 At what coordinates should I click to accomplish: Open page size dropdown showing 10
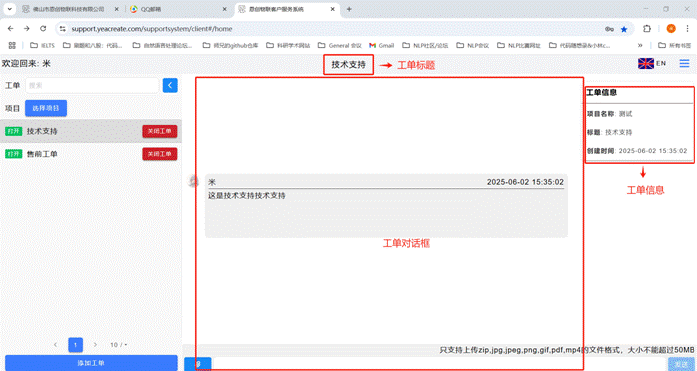tap(118, 345)
